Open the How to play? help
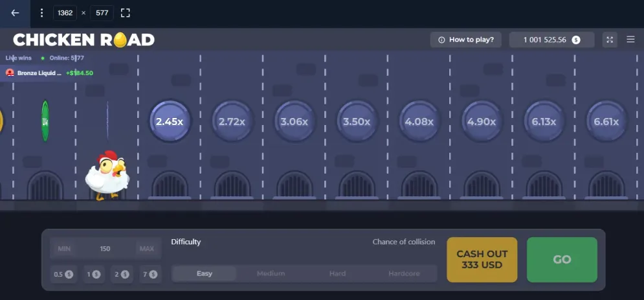The width and height of the screenshot is (644, 300). pos(466,40)
